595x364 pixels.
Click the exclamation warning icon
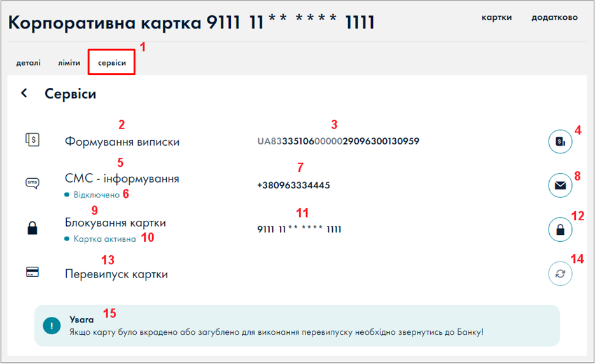(x=52, y=325)
